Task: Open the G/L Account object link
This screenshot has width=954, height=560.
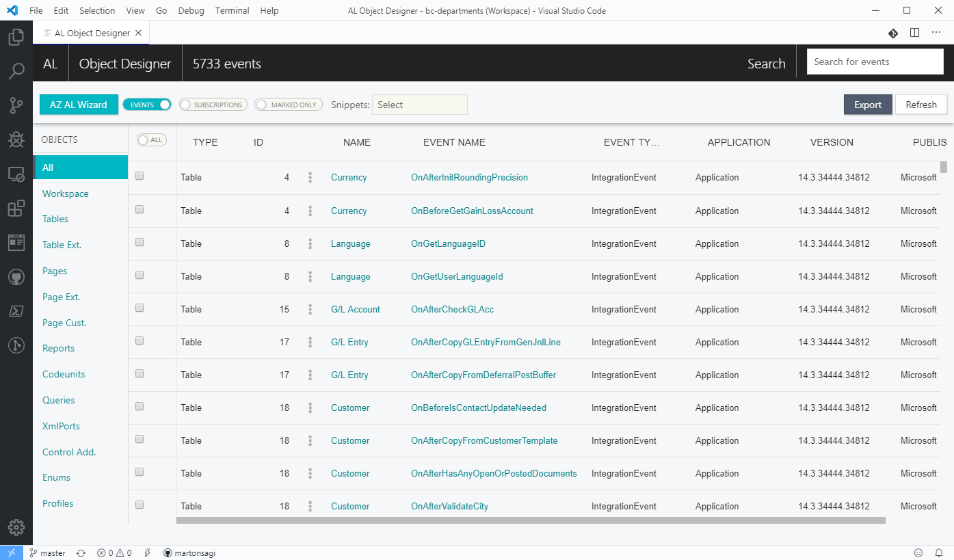Action: 356,309
